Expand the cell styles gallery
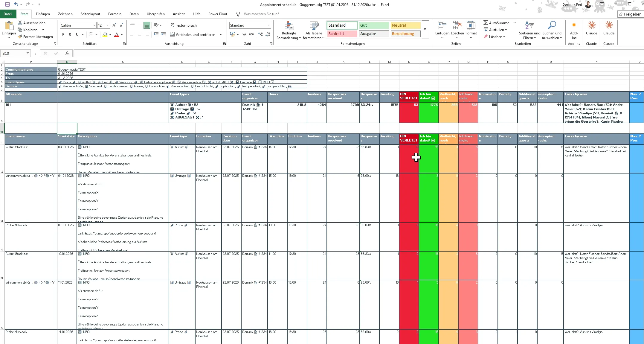The width and height of the screenshot is (644, 344). (x=425, y=29)
